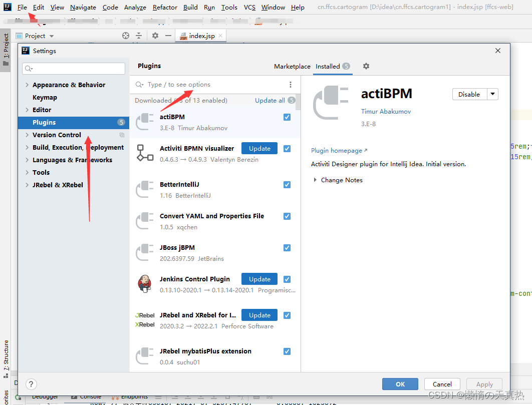Open the File menu
Viewport: 532px width, 405px height.
pyautogui.click(x=22, y=7)
